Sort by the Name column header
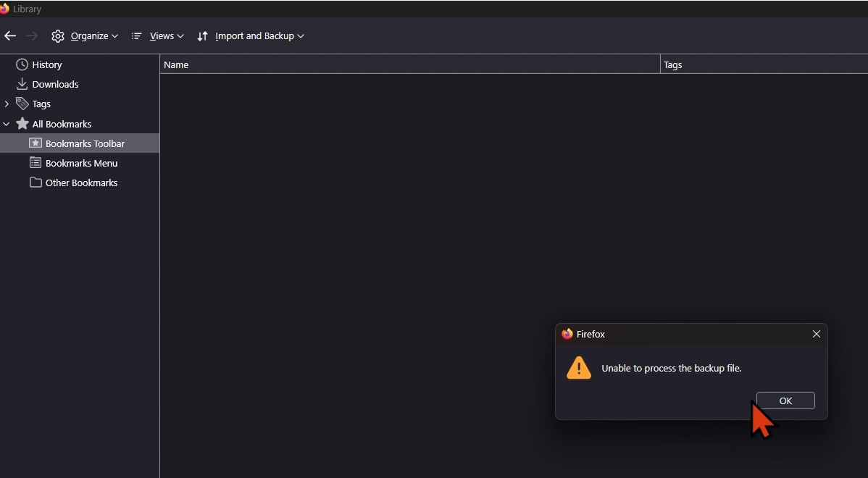868x478 pixels. point(409,64)
